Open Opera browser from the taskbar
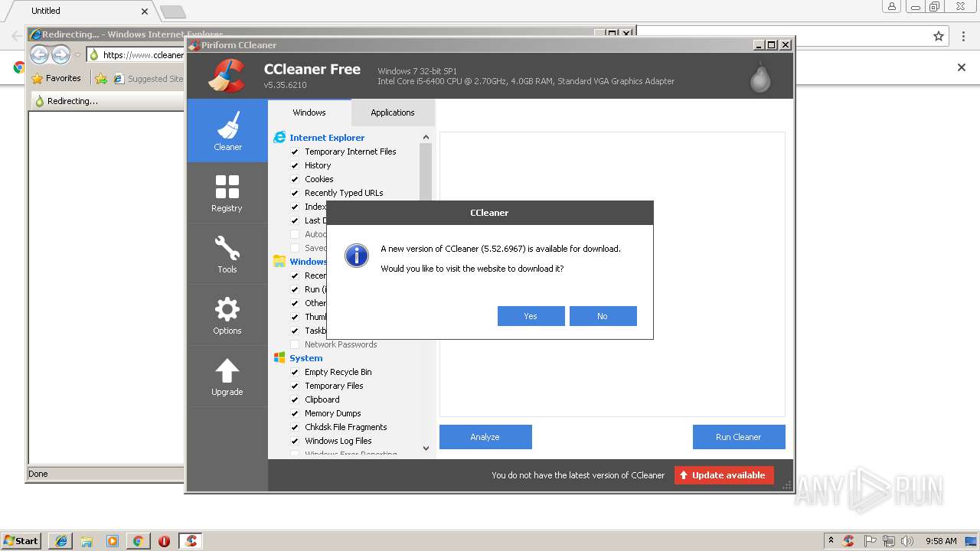Viewport: 980px width, 551px height. click(x=164, y=541)
